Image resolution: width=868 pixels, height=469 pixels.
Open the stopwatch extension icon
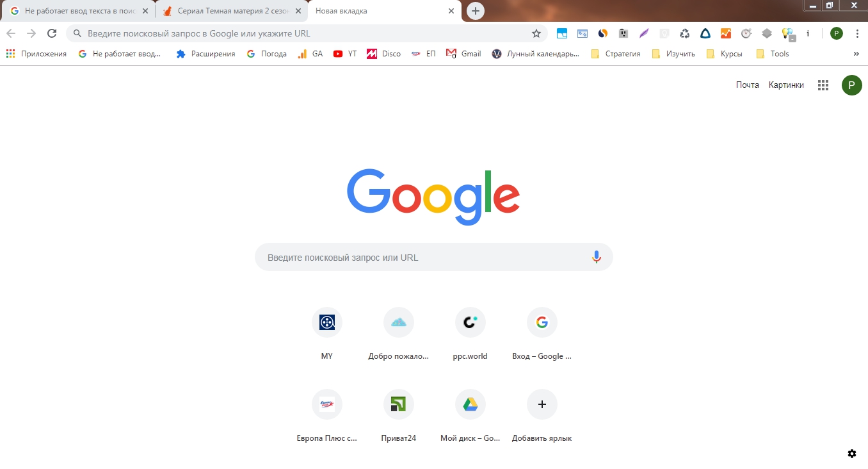pyautogui.click(x=746, y=33)
